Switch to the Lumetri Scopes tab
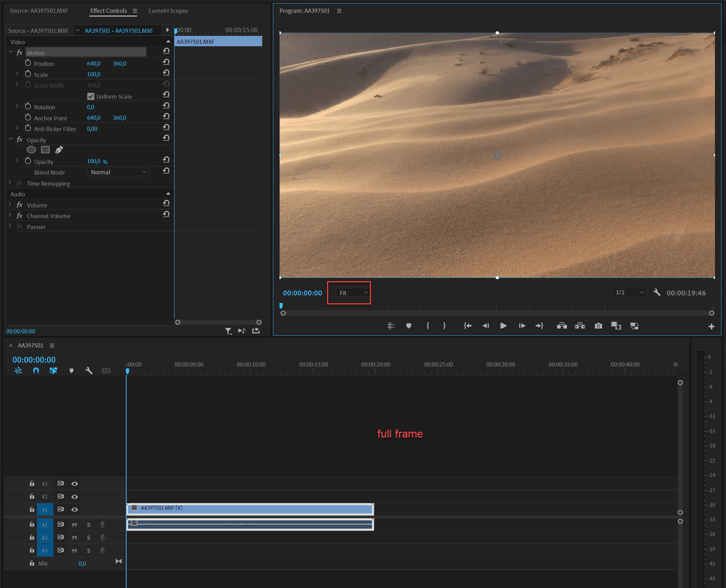The width and height of the screenshot is (726, 588). [168, 11]
